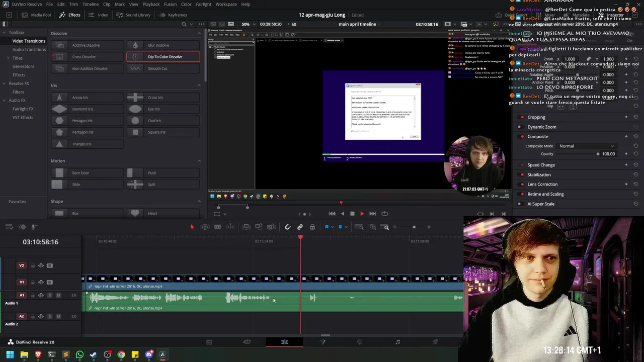Select the Cross Dissolve transition

click(88, 57)
